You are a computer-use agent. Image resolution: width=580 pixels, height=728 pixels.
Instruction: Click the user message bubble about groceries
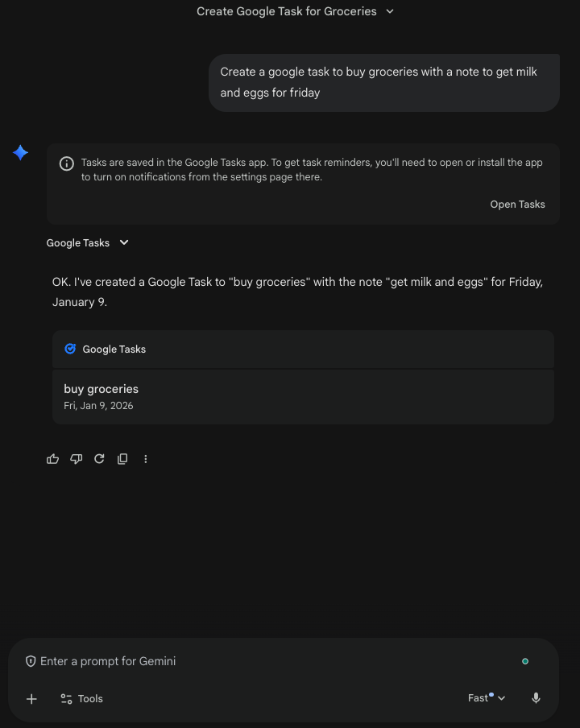[383, 82]
